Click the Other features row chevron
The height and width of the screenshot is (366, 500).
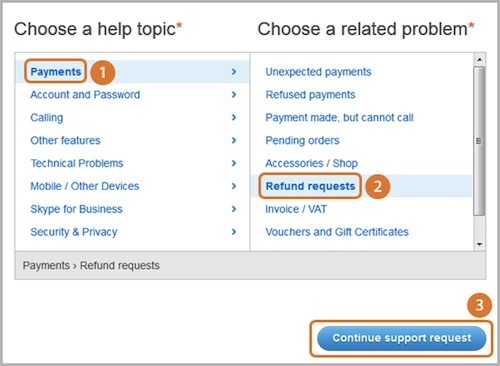234,140
